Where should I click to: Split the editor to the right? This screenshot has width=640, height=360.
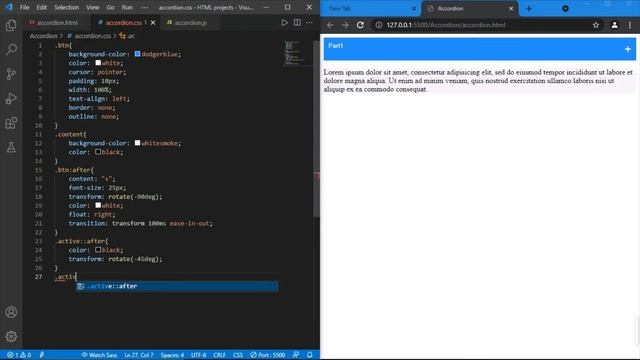point(297,23)
